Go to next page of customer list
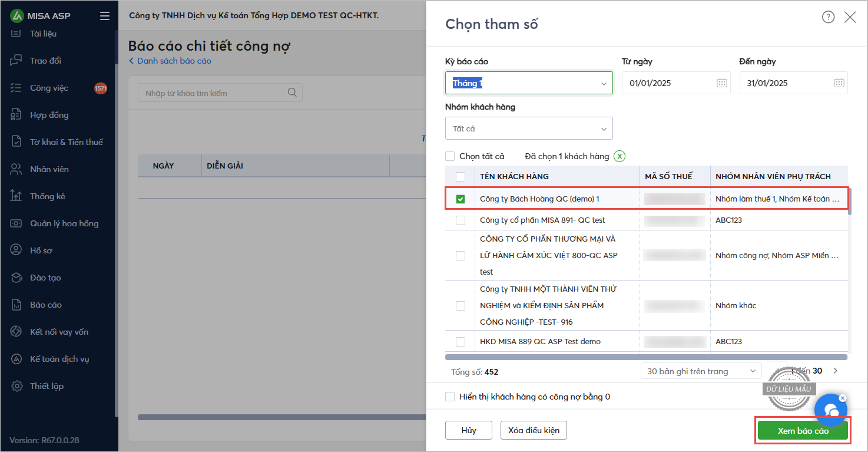This screenshot has width=868, height=452. click(x=835, y=371)
